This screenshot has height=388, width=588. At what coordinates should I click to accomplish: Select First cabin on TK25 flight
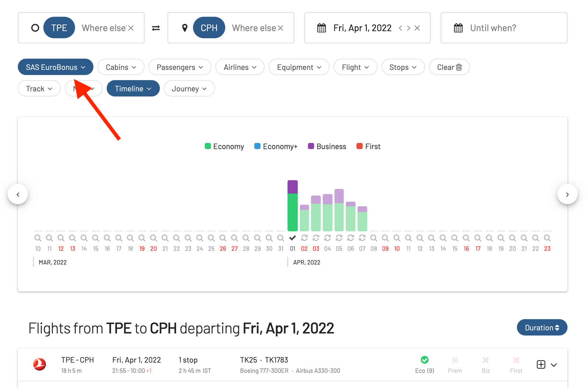[516, 365]
